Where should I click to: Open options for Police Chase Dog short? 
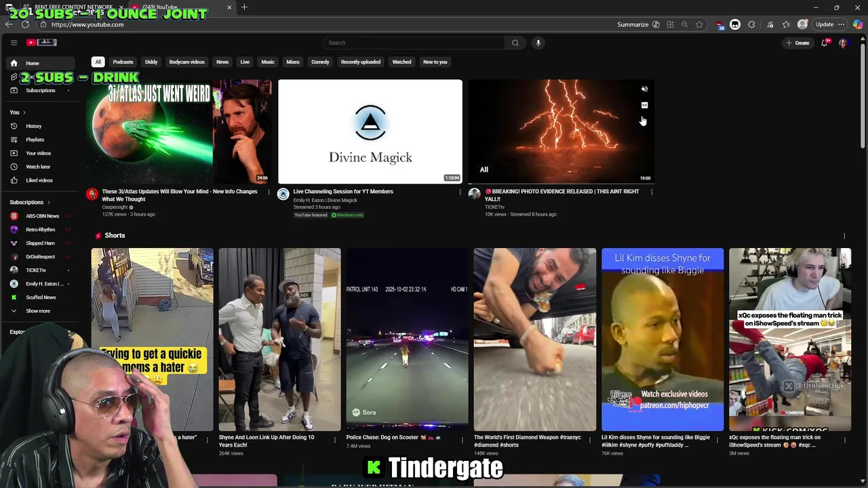click(462, 440)
